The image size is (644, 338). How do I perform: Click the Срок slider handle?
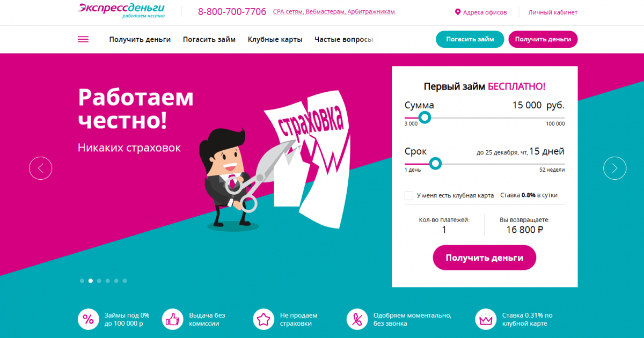[435, 163]
